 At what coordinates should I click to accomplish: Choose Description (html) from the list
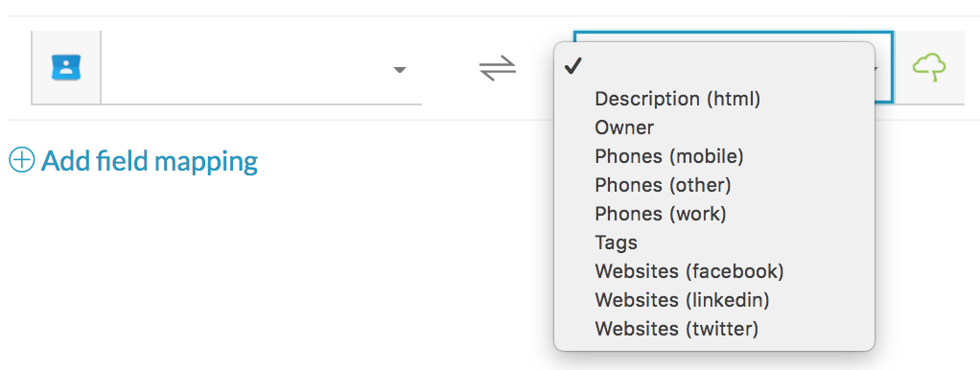point(678,99)
